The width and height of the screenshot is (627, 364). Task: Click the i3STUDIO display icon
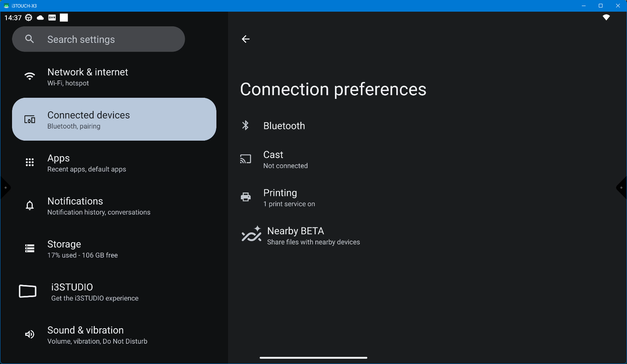(28, 291)
